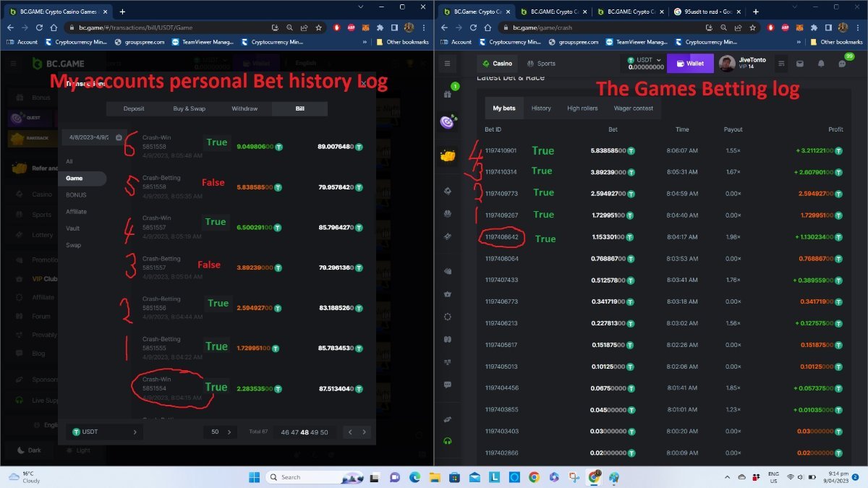Screen dimensions: 868x488
Task: Click the headset live support icon
Action: (448, 441)
